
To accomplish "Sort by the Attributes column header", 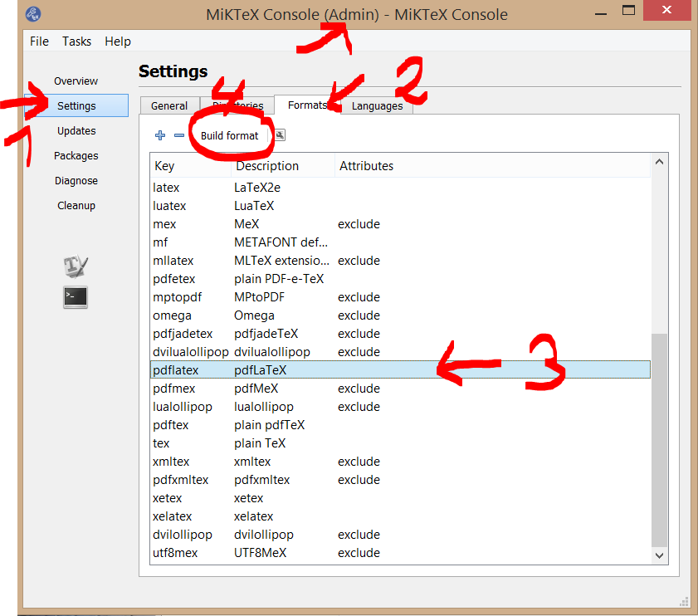I will click(x=492, y=166).
